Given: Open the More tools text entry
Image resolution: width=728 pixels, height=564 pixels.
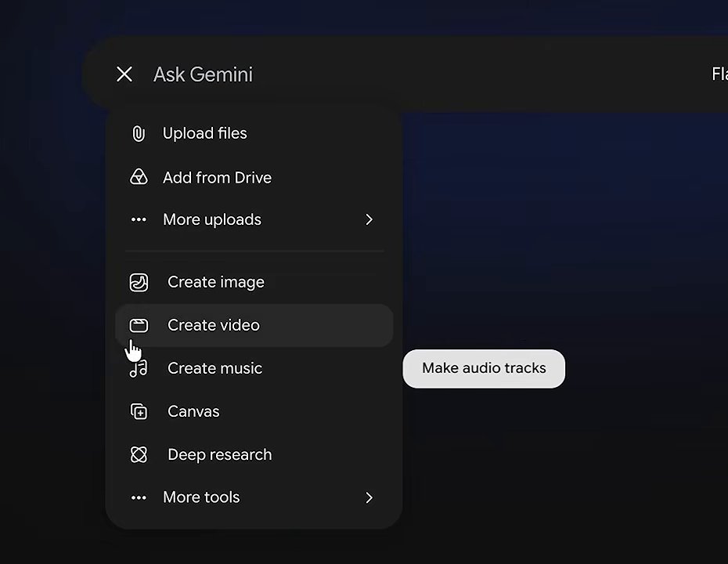Looking at the screenshot, I should tap(201, 497).
